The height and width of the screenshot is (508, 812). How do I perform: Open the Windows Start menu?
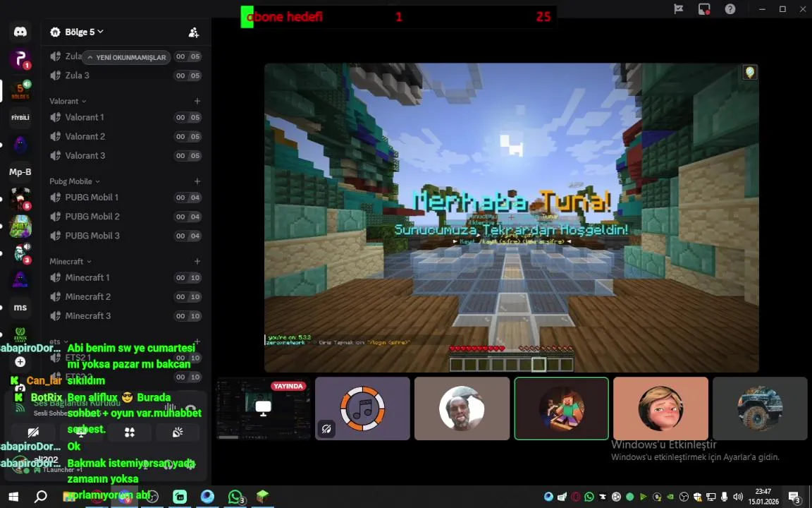coord(13,497)
